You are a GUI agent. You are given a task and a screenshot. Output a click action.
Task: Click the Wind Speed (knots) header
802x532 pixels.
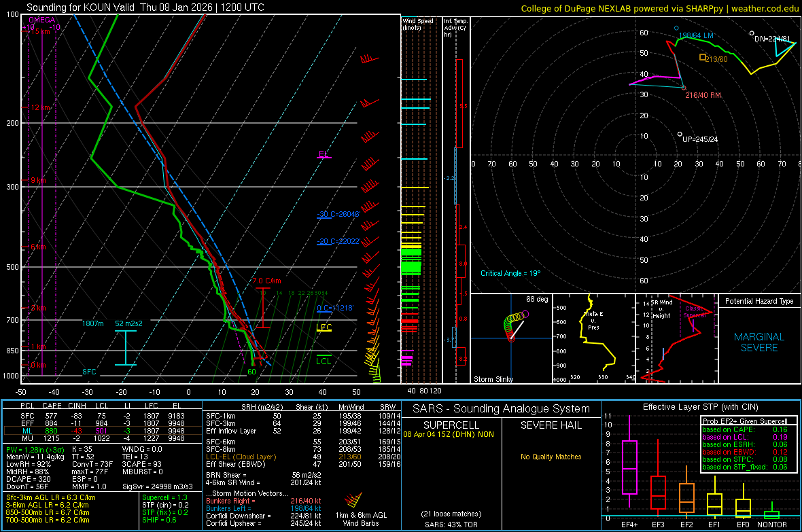point(417,24)
